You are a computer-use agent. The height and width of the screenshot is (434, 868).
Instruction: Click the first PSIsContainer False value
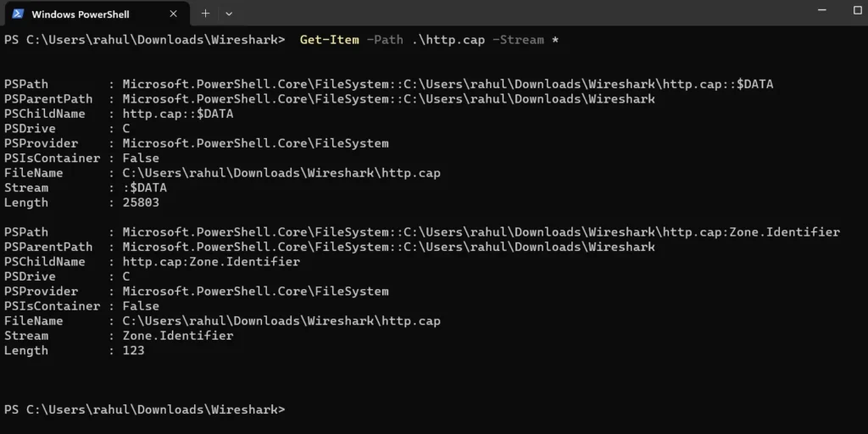[141, 159]
